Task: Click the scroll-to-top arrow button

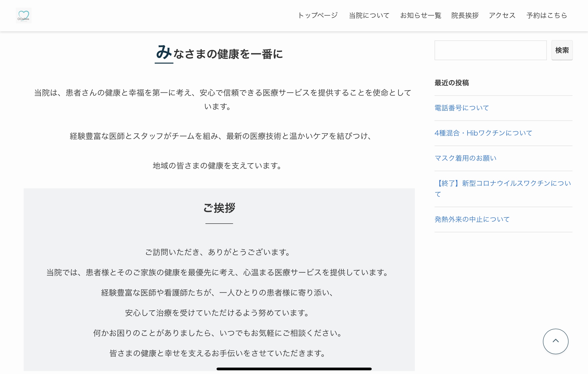Action: coord(555,341)
